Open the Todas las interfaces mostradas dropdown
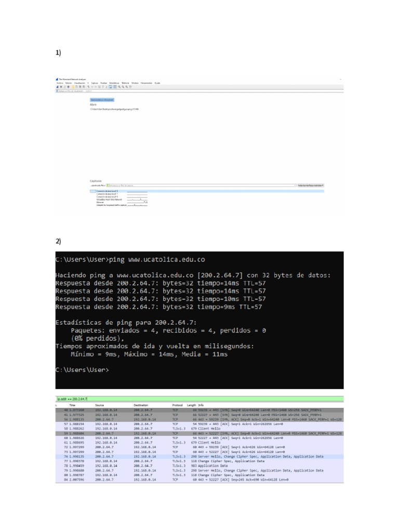 pyautogui.click(x=311, y=185)
